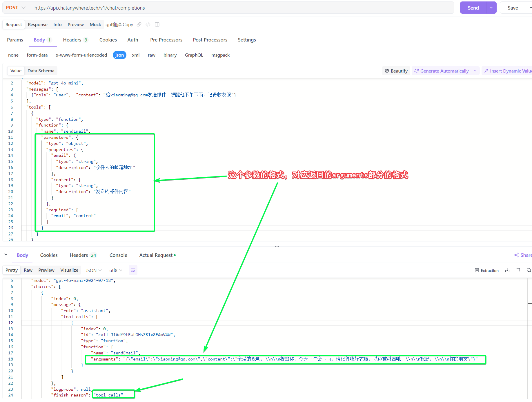The image size is (532, 402).
Task: Click the "tool_calls" finish_reason value
Action: pos(108,395)
